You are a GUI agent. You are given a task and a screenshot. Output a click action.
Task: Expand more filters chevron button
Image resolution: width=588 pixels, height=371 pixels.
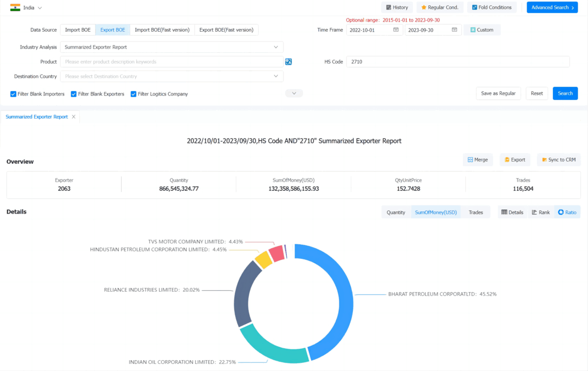click(294, 93)
